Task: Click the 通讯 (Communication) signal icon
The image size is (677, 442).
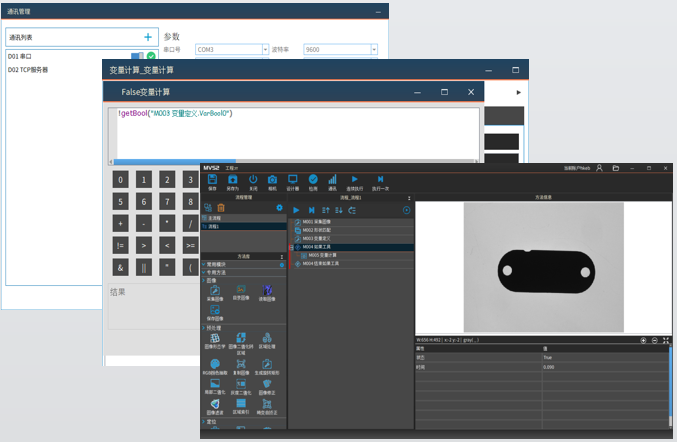Action: coord(331,181)
